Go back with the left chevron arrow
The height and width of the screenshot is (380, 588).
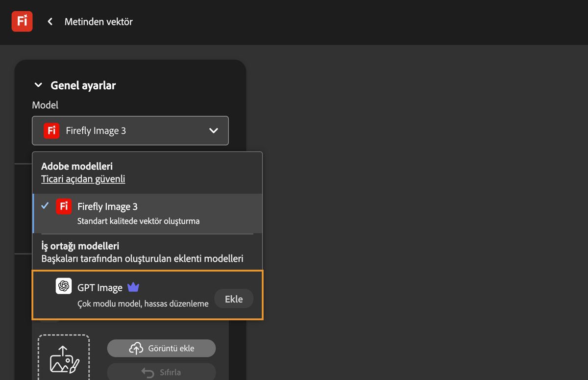[x=50, y=22]
